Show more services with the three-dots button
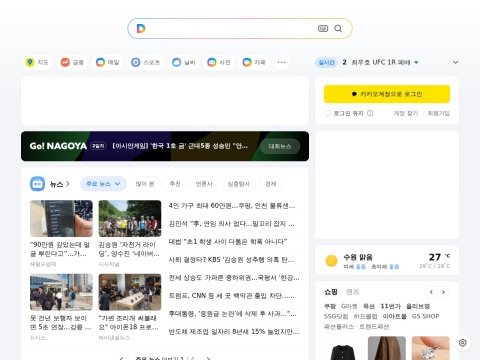 (281, 62)
